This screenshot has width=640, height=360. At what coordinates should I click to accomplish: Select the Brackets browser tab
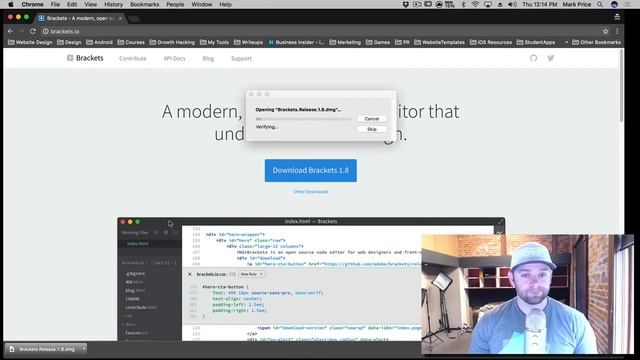80,18
